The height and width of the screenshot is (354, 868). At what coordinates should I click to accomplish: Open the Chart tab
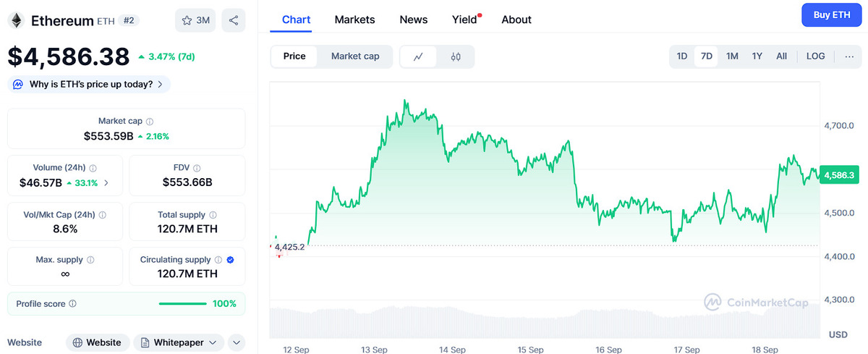click(x=296, y=20)
